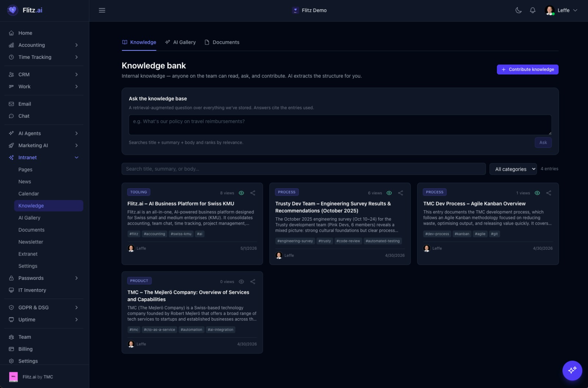This screenshot has height=388, width=588.
Task: Open Flitz.ai AI Business Platform entry title
Action: coord(181,204)
